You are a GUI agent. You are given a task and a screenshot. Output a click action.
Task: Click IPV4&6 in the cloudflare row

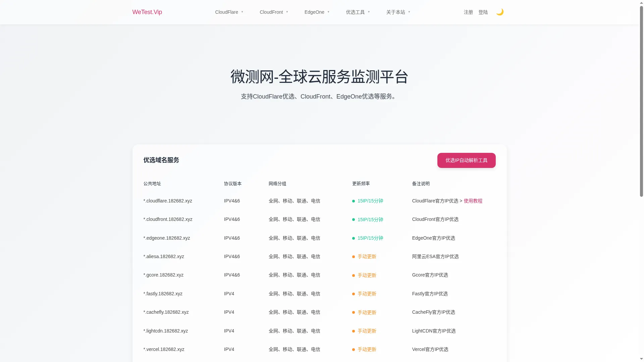point(232,201)
